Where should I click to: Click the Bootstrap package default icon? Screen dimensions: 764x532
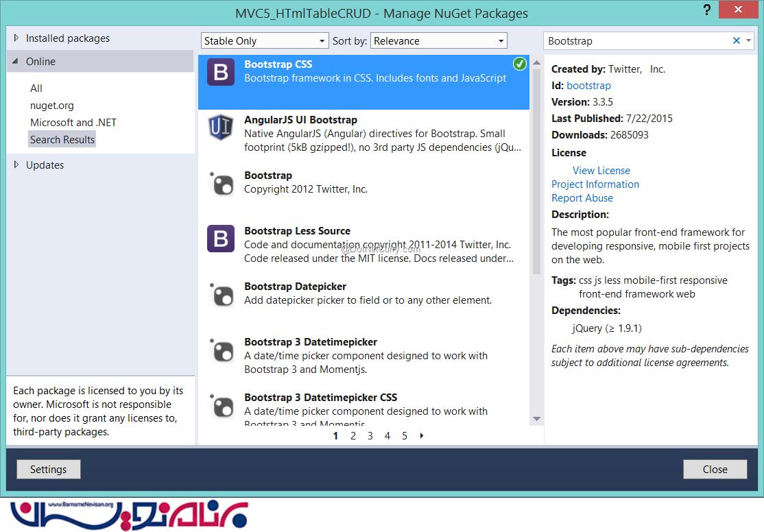tap(221, 183)
